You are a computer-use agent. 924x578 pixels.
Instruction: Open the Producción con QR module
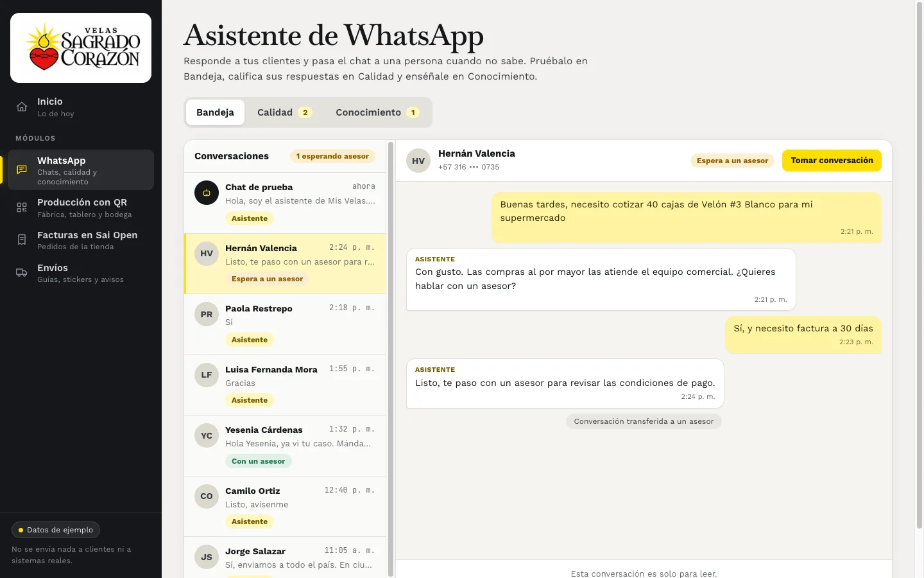point(81,207)
